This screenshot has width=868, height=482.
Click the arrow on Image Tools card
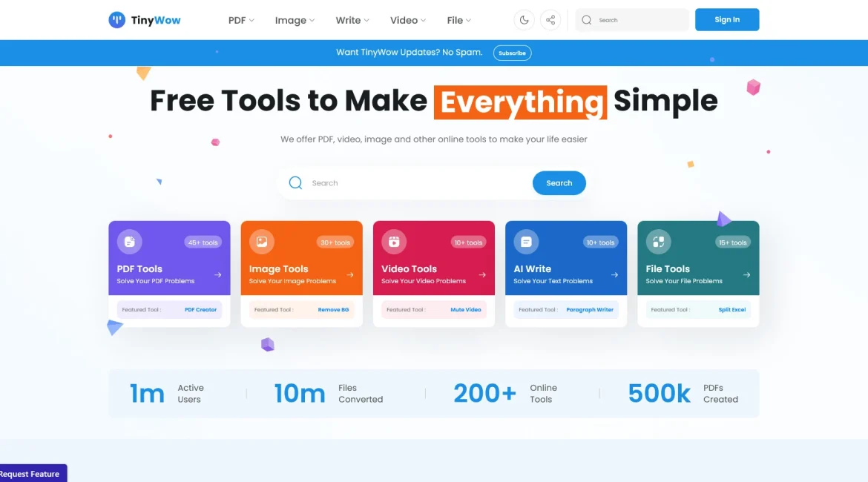[350, 274]
